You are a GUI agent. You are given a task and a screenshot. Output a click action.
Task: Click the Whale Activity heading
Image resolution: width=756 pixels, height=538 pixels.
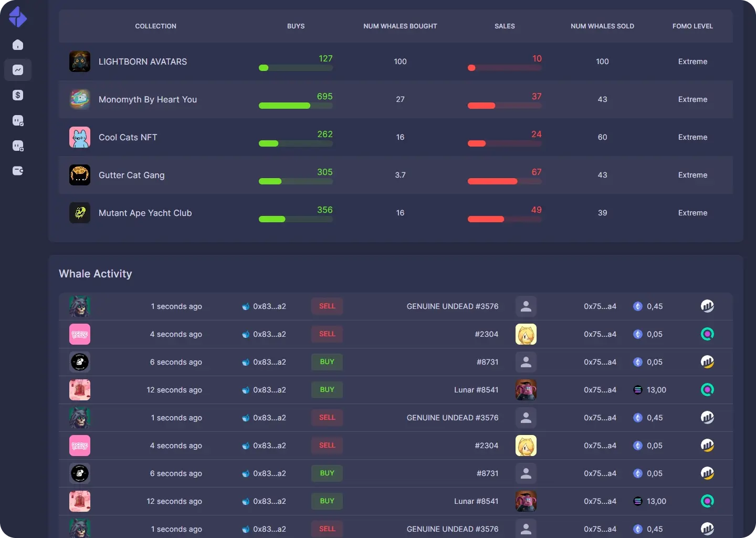tap(96, 274)
